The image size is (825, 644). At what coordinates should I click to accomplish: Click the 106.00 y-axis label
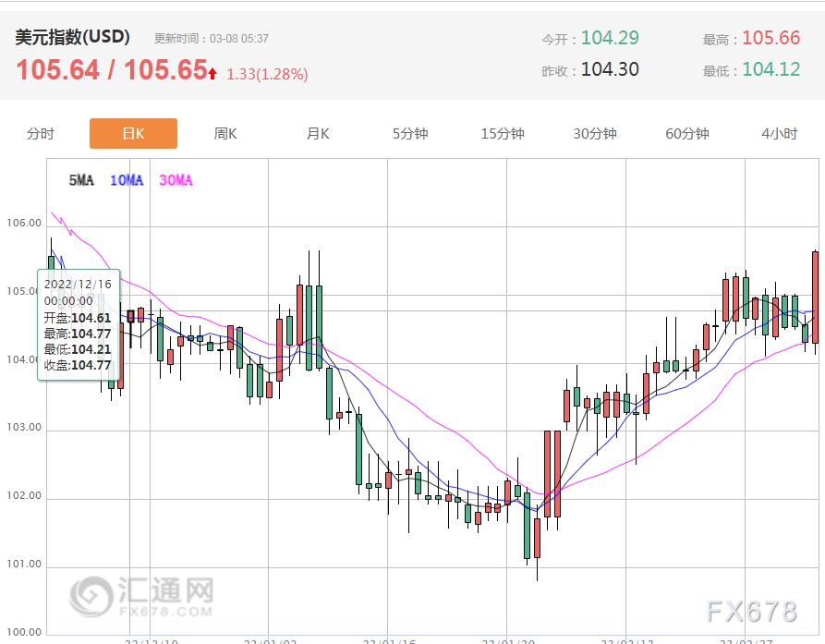(24, 223)
